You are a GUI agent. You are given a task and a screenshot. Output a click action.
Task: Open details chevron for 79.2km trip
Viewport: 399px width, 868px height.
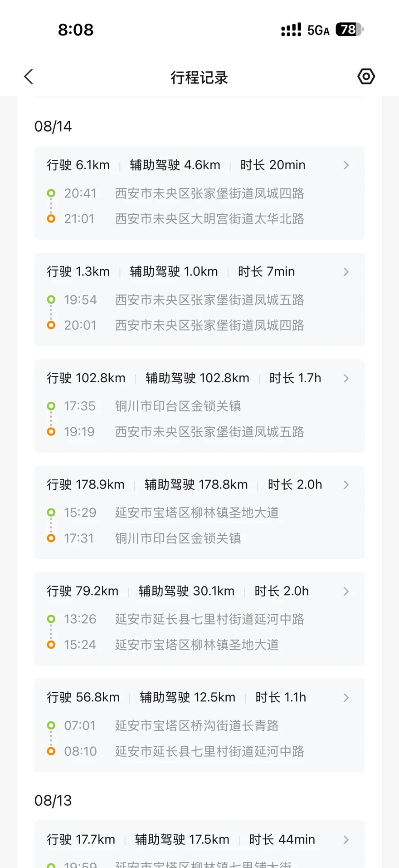pyautogui.click(x=346, y=591)
